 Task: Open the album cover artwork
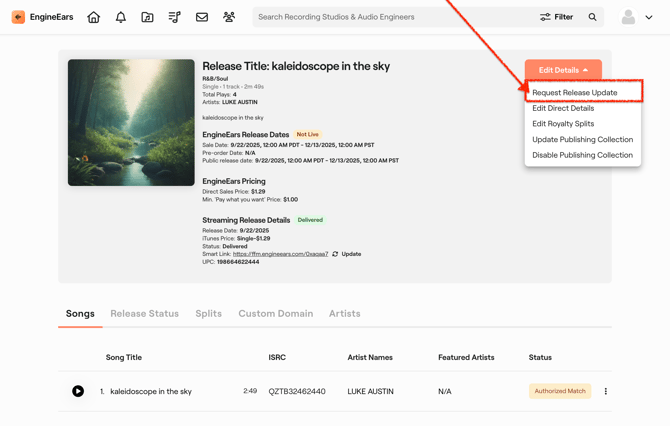point(131,122)
